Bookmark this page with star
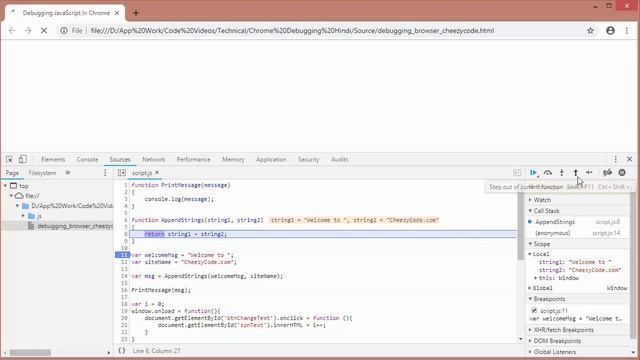 [590, 31]
